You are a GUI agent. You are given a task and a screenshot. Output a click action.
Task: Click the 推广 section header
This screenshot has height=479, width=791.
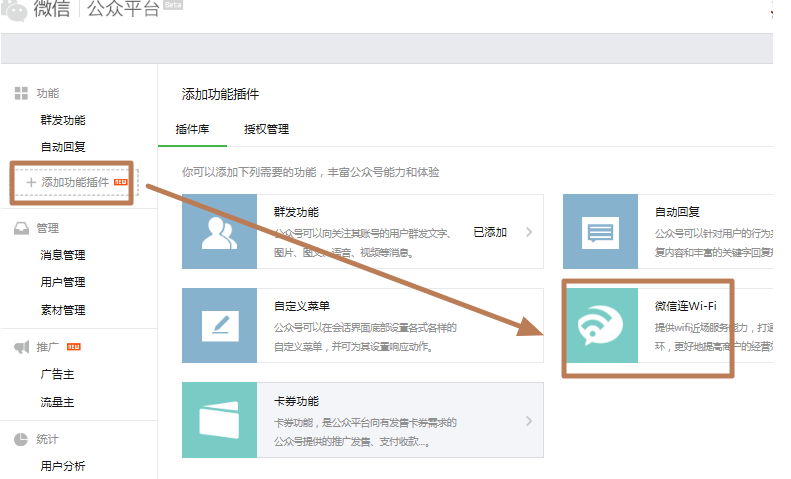click(x=47, y=347)
